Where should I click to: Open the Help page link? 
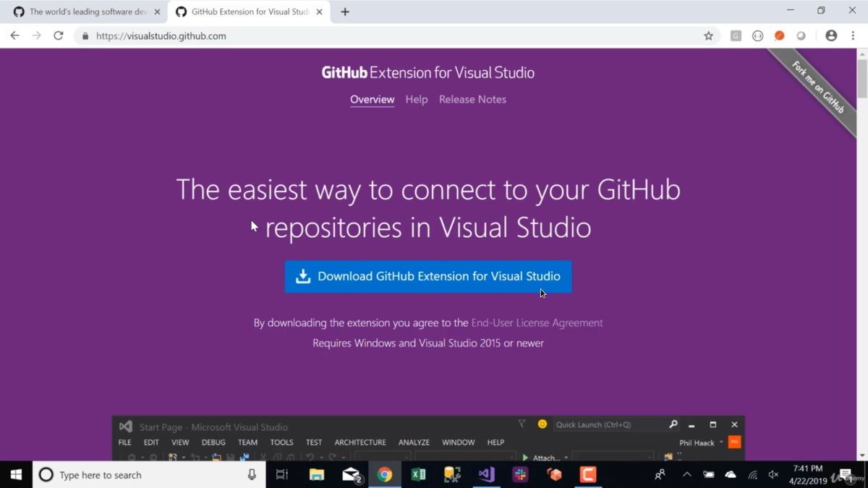(416, 100)
